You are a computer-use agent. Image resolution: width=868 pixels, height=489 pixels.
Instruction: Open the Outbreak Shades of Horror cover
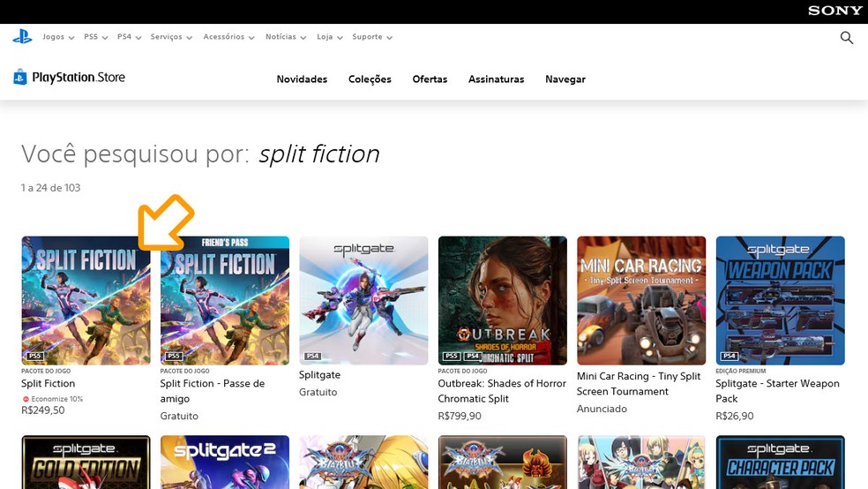503,301
